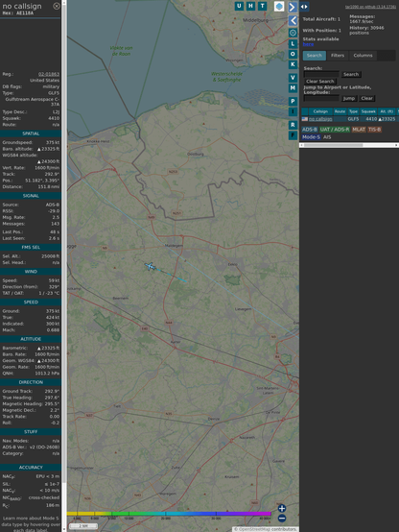399x532 pixels.
Task: Switch to the Filters tab
Action: coord(338,56)
